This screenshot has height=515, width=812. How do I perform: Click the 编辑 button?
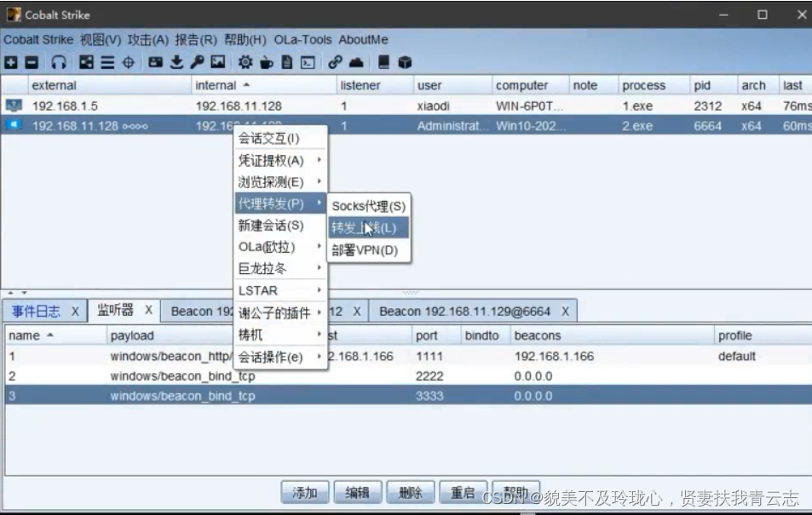point(357,492)
